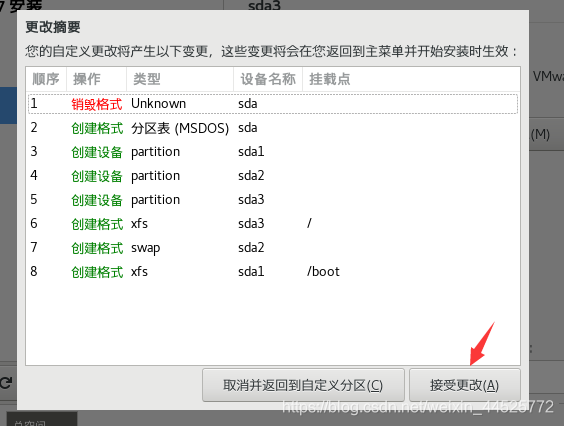564x426 pixels.
Task: Select row 6 创建格式 xfs sda3
Action: pos(273,223)
